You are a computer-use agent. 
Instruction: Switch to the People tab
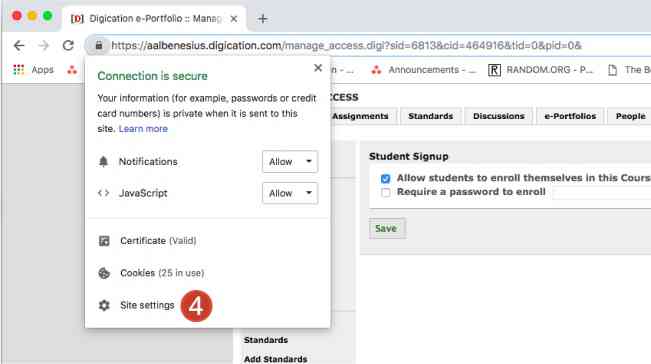630,116
